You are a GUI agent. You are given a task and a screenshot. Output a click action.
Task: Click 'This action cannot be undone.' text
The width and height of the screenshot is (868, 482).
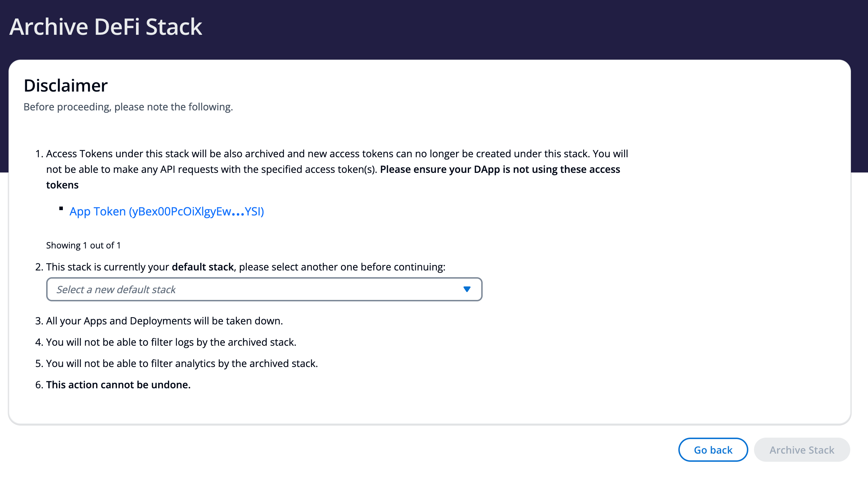[118, 385]
